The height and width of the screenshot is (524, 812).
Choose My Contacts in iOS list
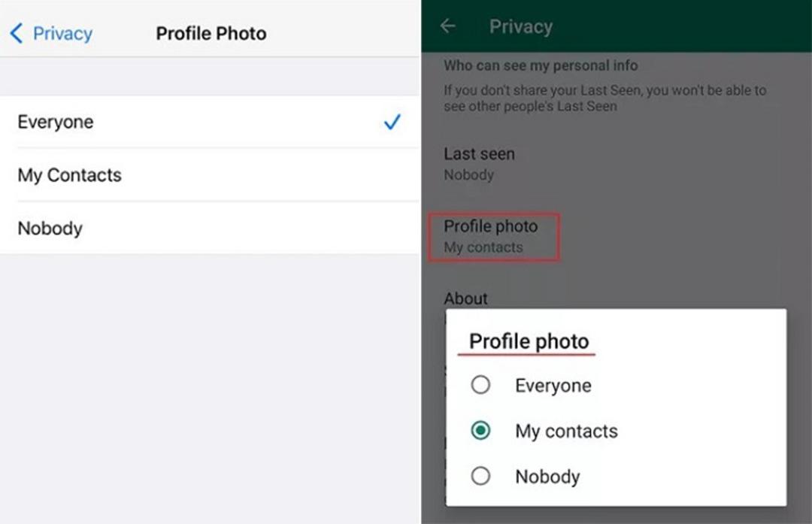pyautogui.click(x=210, y=175)
